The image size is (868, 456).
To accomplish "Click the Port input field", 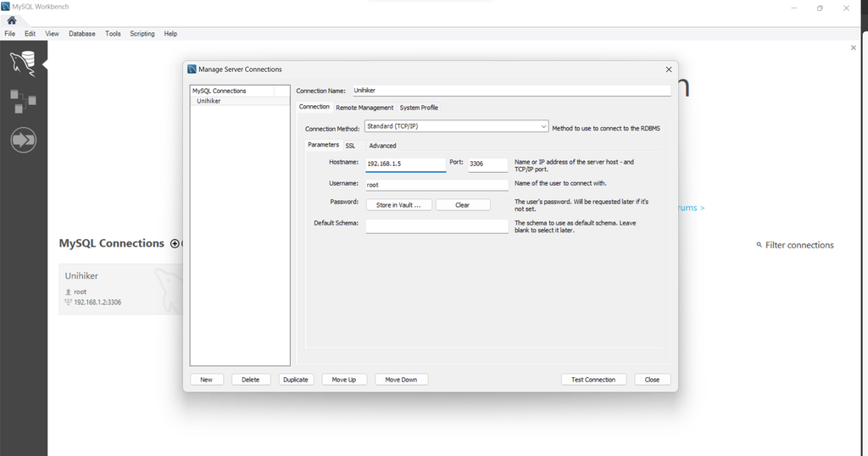I will 487,164.
